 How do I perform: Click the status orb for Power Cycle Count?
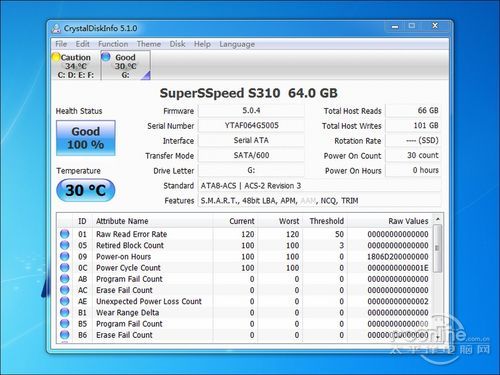coord(65,268)
